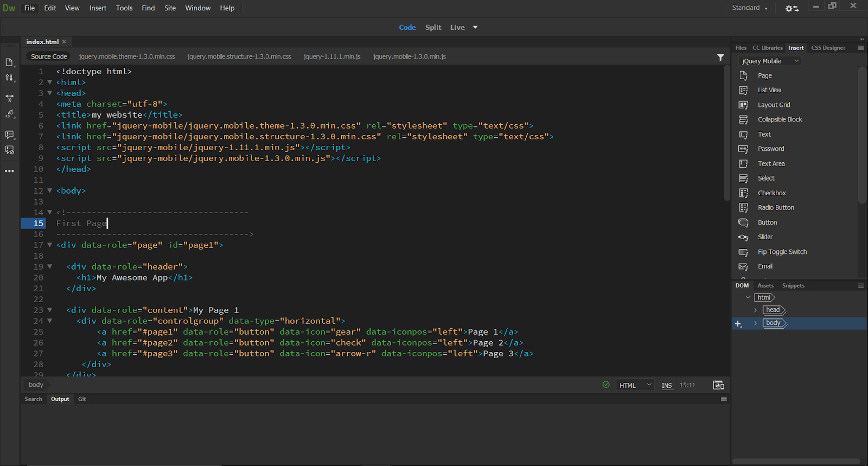
Task: Expand the head node in DOM
Action: click(755, 310)
